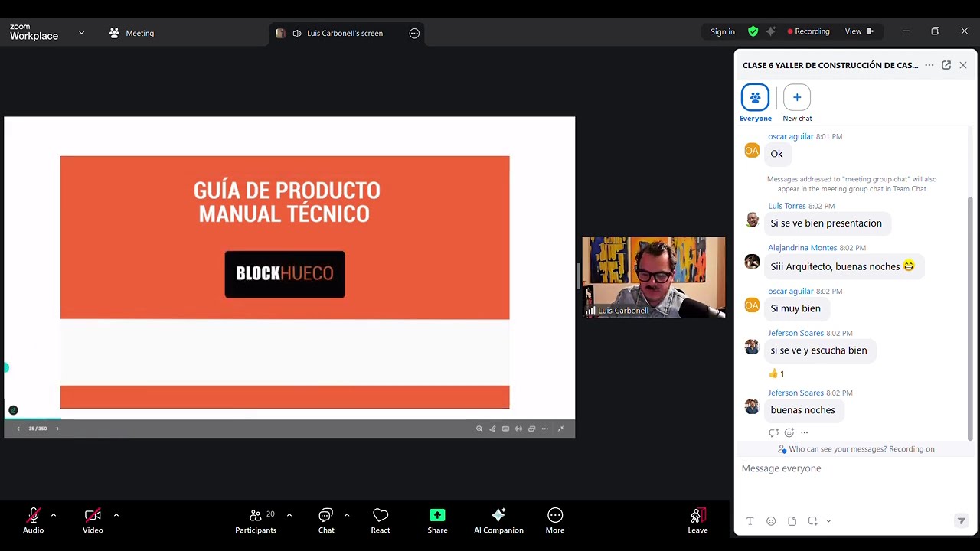Image resolution: width=980 pixels, height=551 pixels.
Task: Expand screenshot options arrow in composer
Action: pyautogui.click(x=828, y=521)
